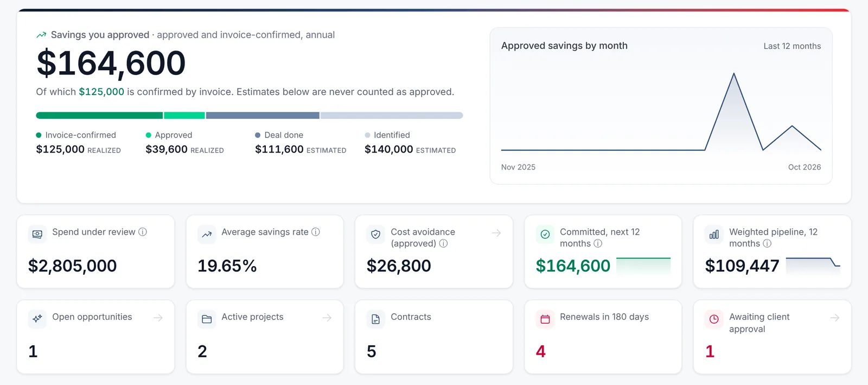The height and width of the screenshot is (385, 868).
Task: Click the Deal done blue-gray progress segment
Action: coord(263,115)
